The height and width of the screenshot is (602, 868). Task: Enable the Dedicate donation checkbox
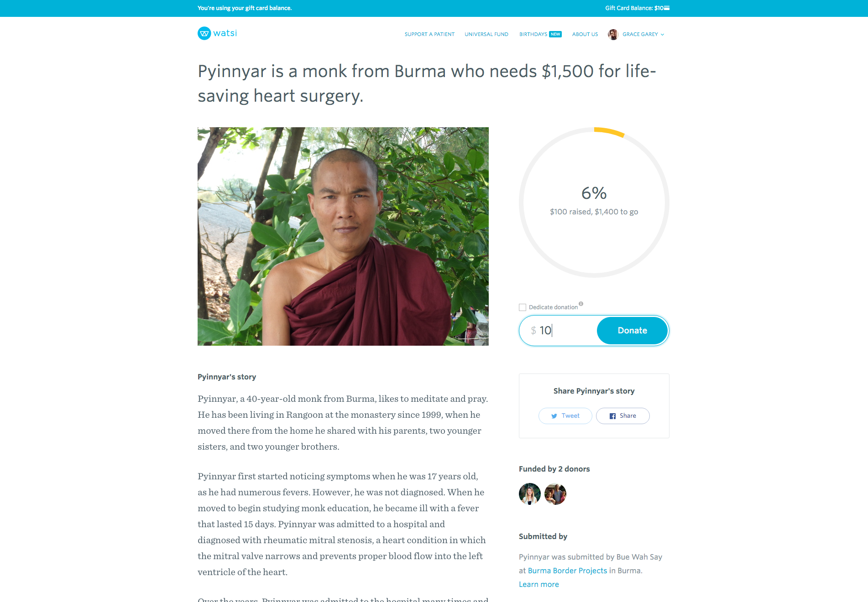(523, 307)
